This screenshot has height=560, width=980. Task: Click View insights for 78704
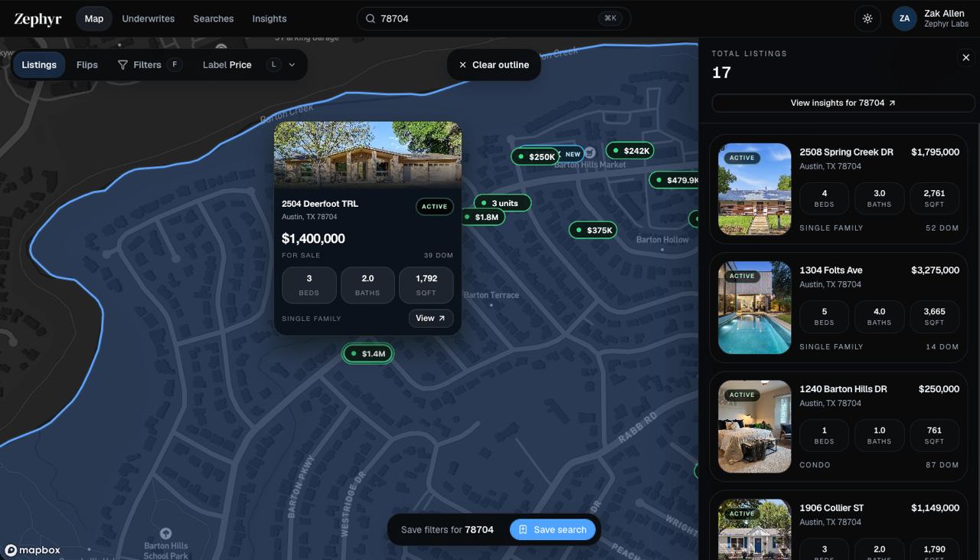coord(843,103)
